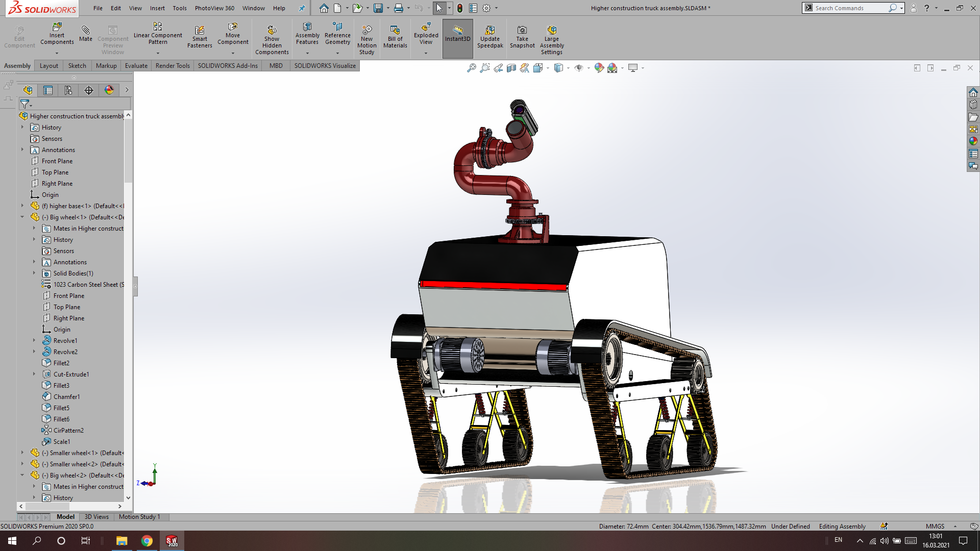The height and width of the screenshot is (551, 980).
Task: Click the Reference Geometry icon
Action: (x=337, y=34)
